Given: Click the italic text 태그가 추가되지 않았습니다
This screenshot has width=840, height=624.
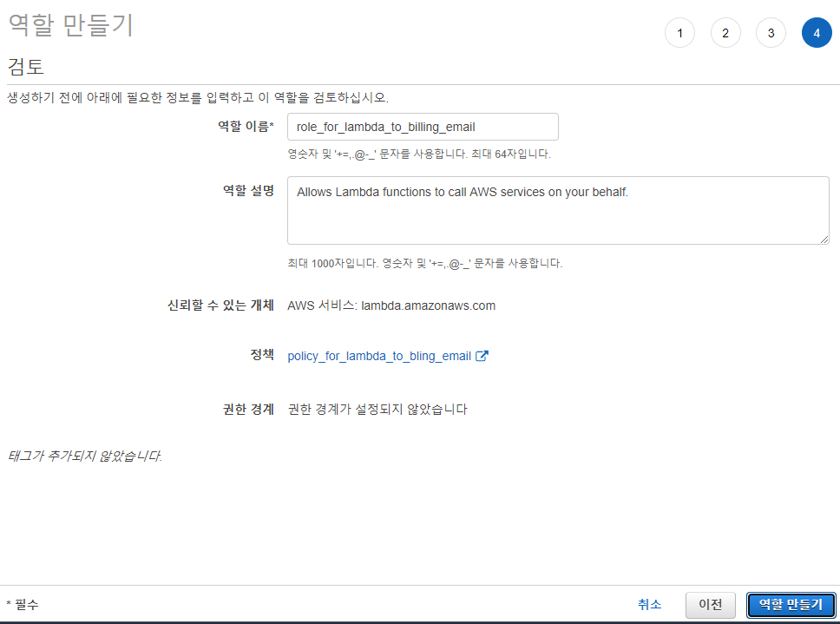Looking at the screenshot, I should point(85,456).
